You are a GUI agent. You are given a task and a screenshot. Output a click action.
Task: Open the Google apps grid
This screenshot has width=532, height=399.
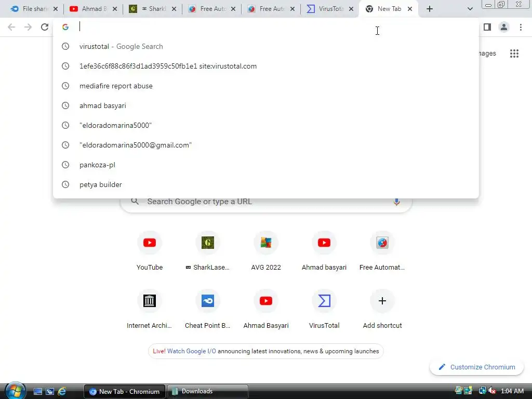click(x=514, y=54)
